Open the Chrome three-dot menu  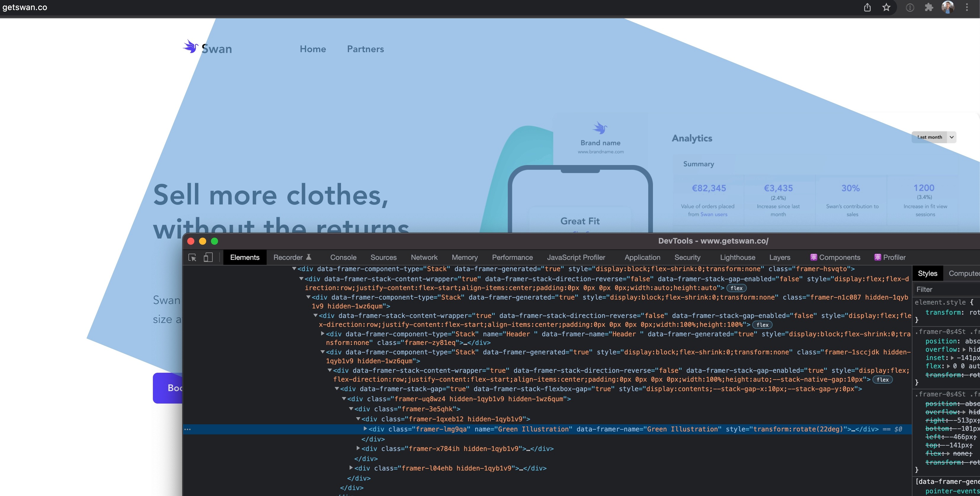pyautogui.click(x=967, y=7)
